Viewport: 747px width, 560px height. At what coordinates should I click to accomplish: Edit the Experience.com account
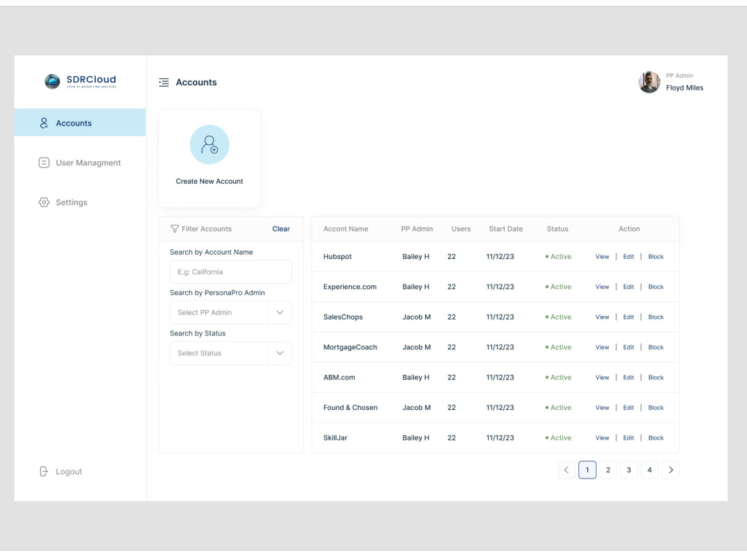[628, 287]
